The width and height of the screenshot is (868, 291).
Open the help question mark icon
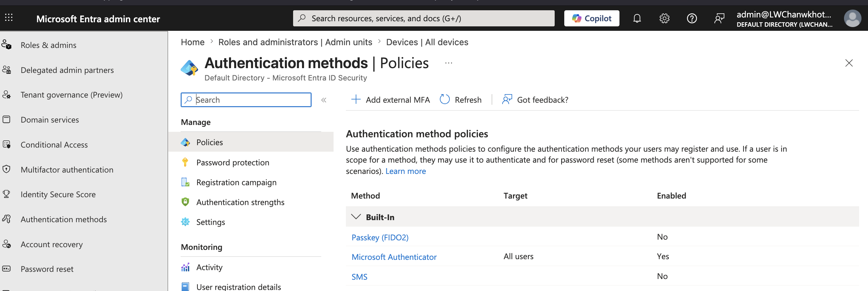(x=692, y=18)
